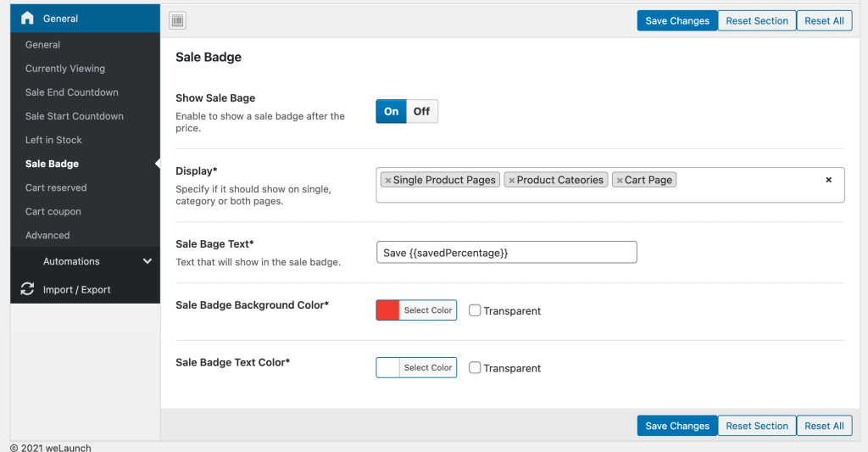Expand the Automations menu chevron
The width and height of the screenshot is (868, 452).
147,261
